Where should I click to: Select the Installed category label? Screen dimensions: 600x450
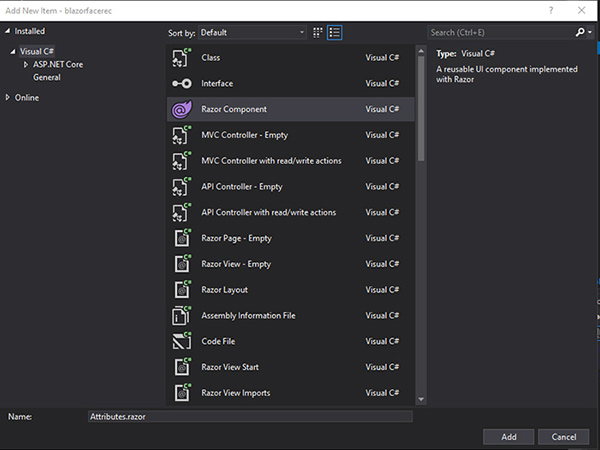[x=29, y=31]
